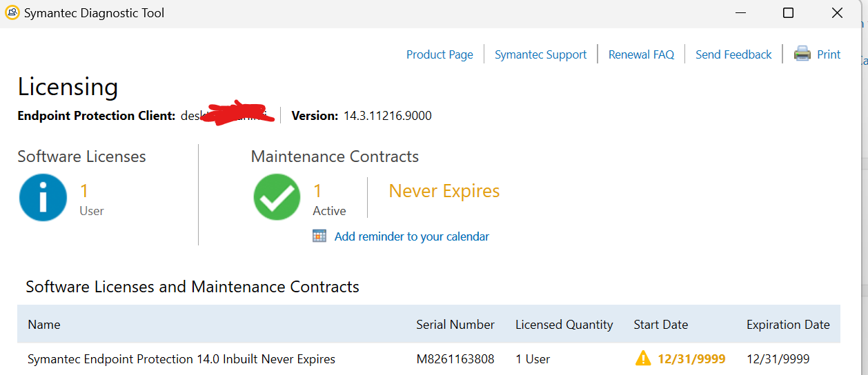Click the Symantec Diagnostic Tool title icon
This screenshot has height=375, width=868.
coord(12,13)
